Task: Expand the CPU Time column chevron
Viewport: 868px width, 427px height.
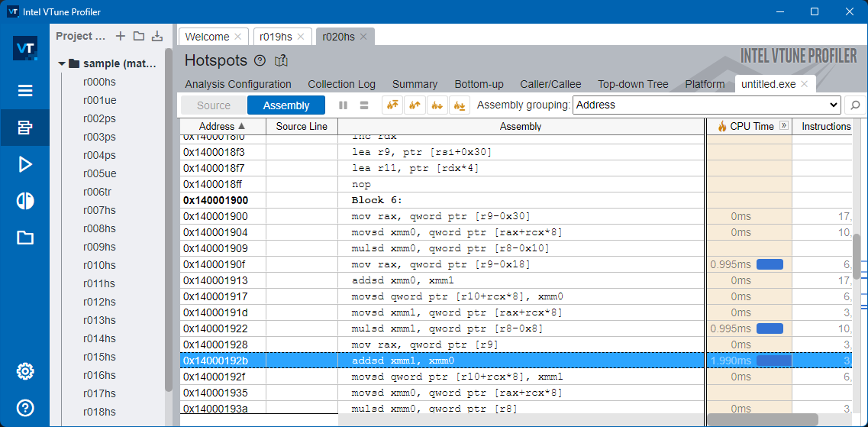Action: pos(783,126)
